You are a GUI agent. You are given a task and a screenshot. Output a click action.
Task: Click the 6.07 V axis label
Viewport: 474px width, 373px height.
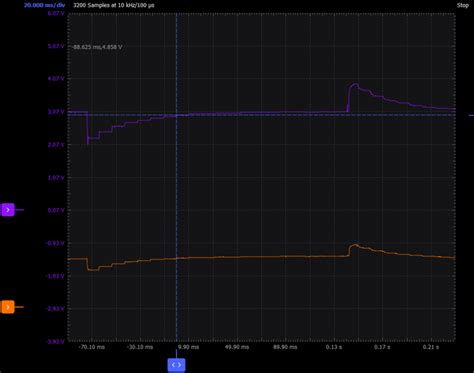(56, 13)
